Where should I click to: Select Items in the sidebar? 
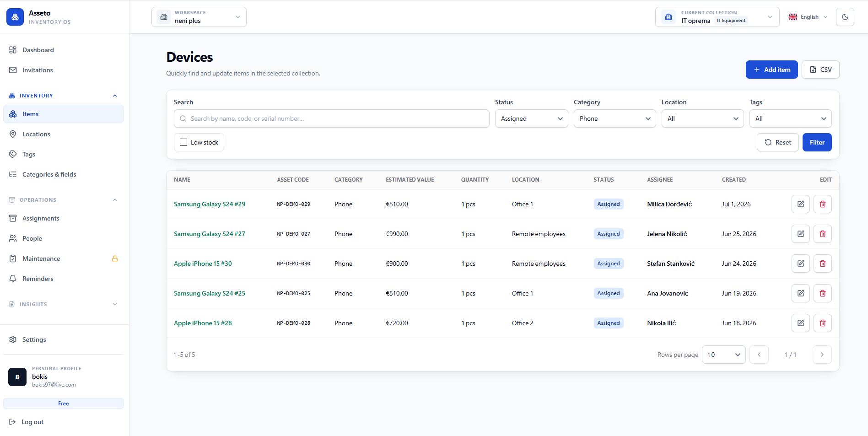[63, 114]
